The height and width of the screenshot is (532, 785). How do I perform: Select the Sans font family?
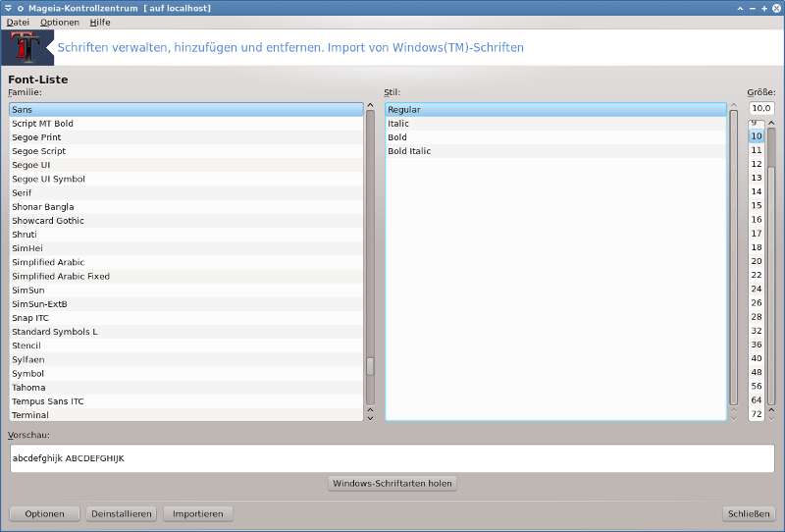[186, 109]
